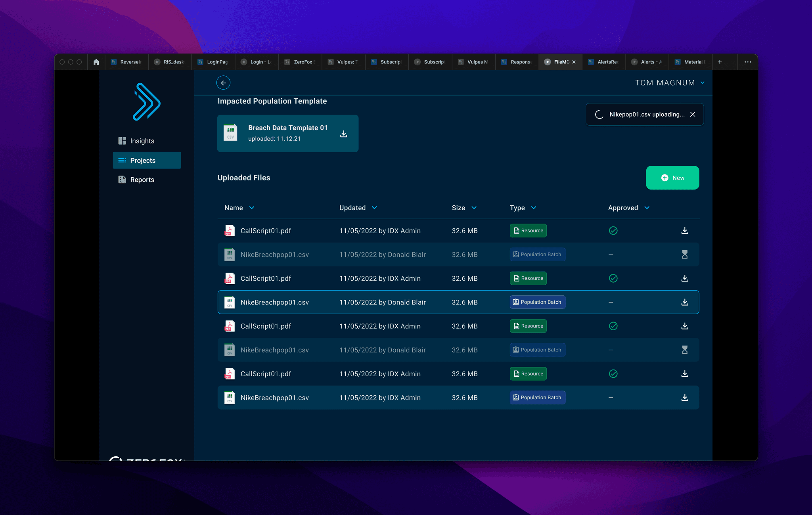812x515 pixels.
Task: Click the home icon in tab bar
Action: pos(96,62)
